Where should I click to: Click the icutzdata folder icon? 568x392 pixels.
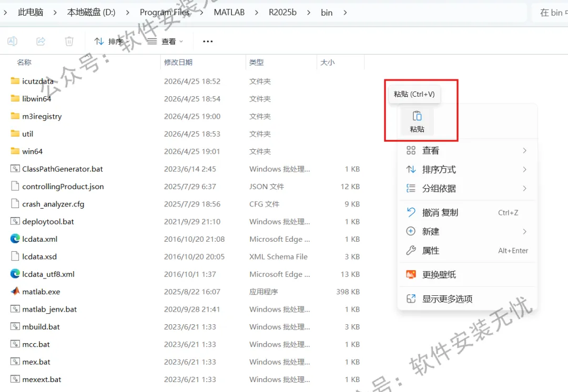pos(15,81)
